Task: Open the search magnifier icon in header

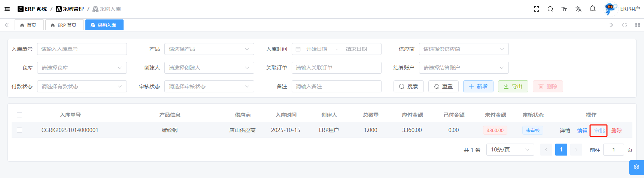Action: 550,9
